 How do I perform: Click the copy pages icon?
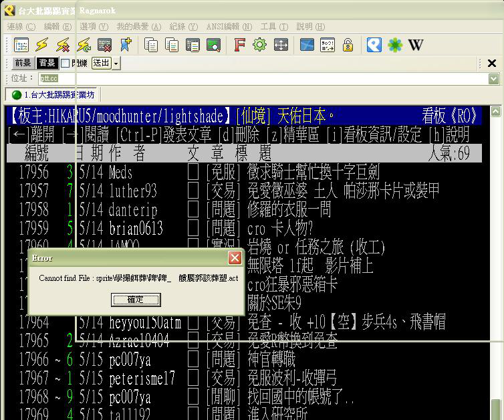click(x=151, y=45)
